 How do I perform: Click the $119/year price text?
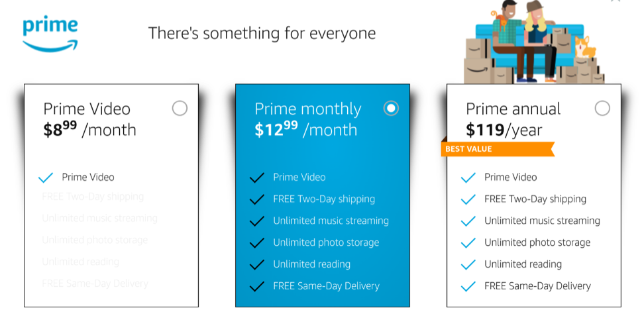tap(504, 130)
